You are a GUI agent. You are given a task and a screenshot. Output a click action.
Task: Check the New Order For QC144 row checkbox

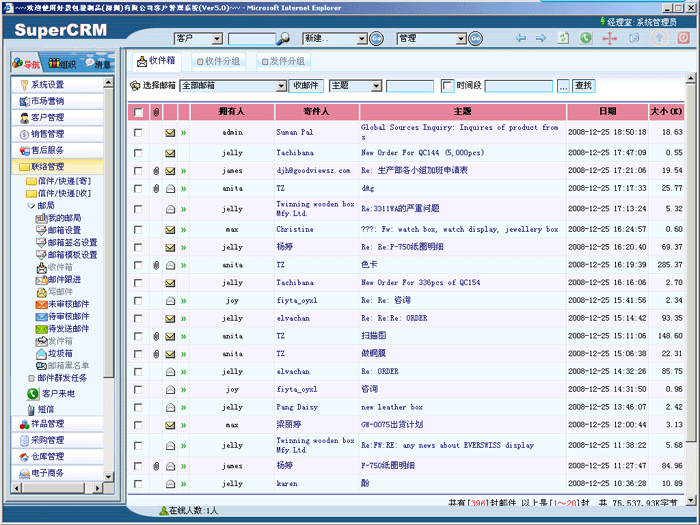pos(138,153)
